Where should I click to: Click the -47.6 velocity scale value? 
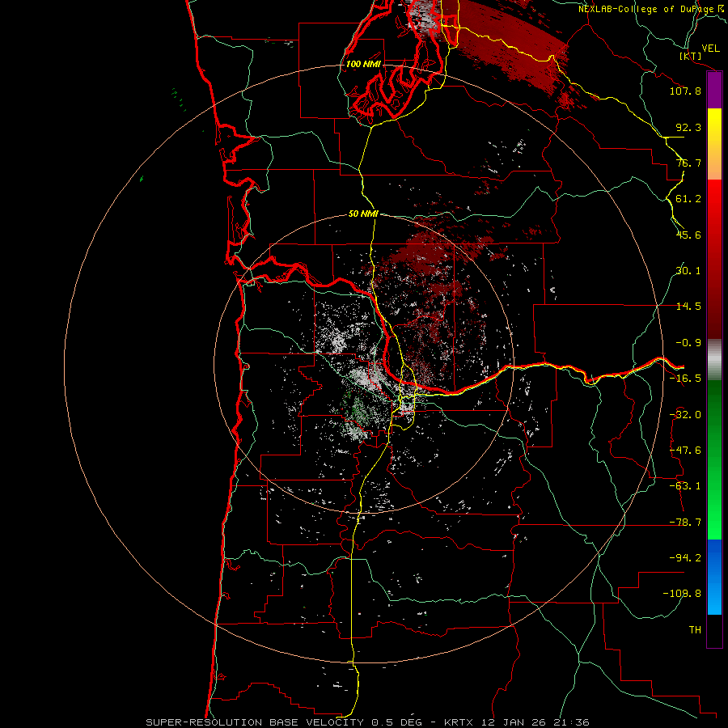[685, 451]
